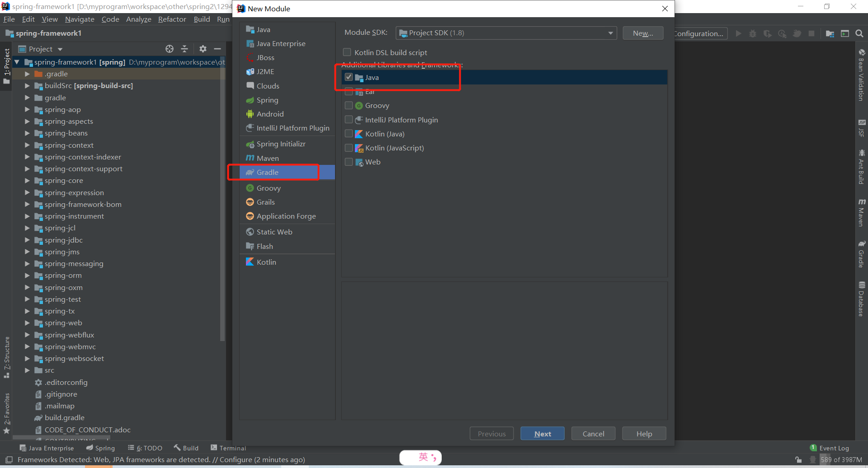This screenshot has width=868, height=468.
Task: Click the Cancel button
Action: (x=593, y=434)
